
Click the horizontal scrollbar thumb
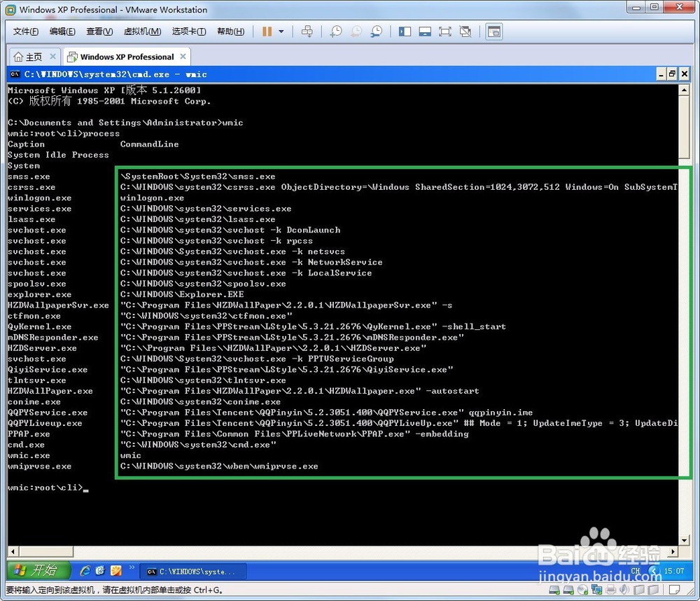46,552
